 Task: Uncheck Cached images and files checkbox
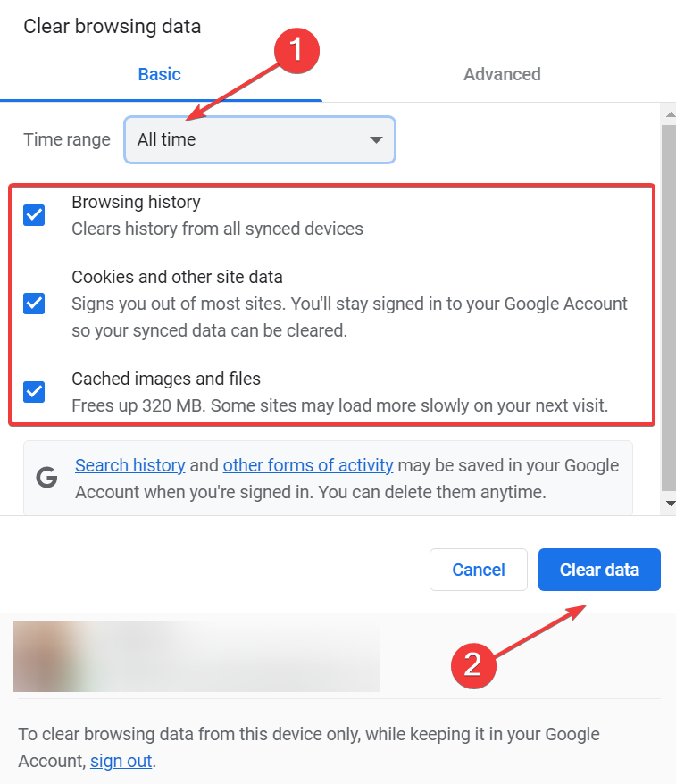[34, 391]
